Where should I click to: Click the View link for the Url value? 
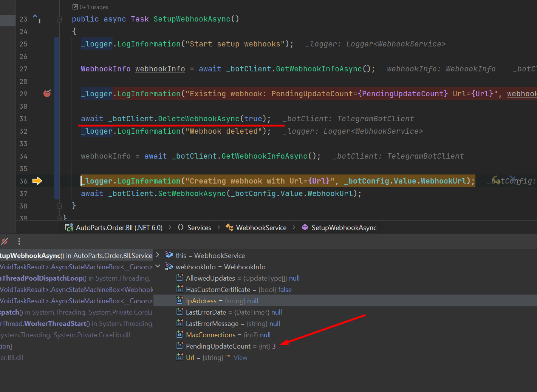(240, 357)
